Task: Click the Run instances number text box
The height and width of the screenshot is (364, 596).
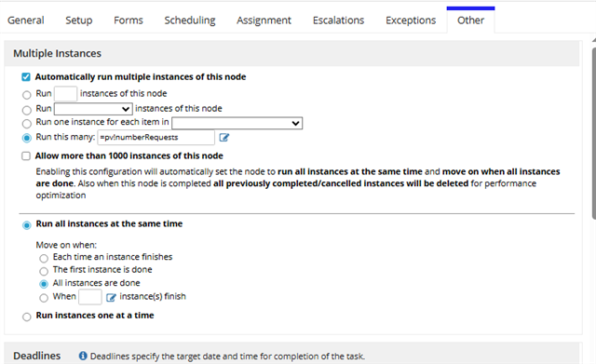Action: (x=65, y=93)
